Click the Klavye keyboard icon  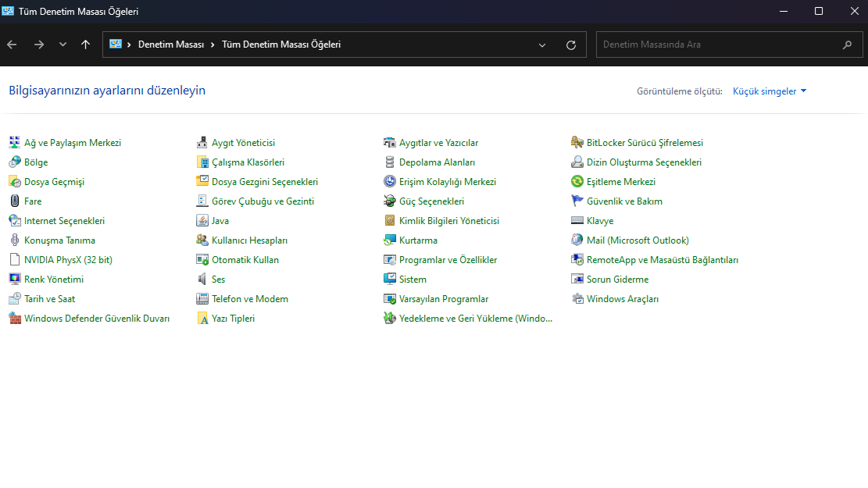pyautogui.click(x=577, y=221)
